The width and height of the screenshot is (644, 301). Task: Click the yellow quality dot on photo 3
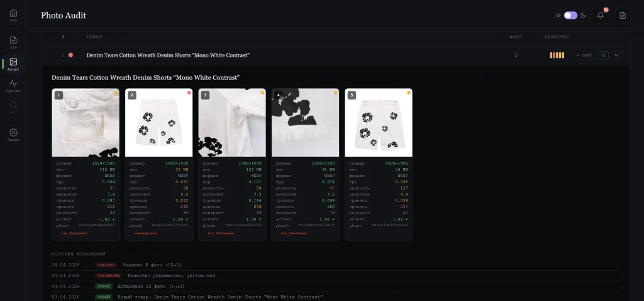point(262,93)
